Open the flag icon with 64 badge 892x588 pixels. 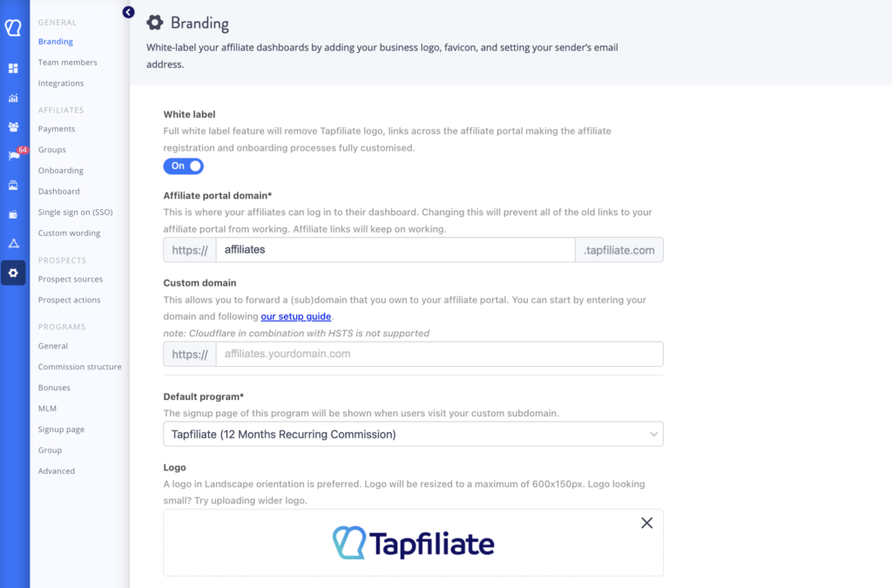[13, 156]
